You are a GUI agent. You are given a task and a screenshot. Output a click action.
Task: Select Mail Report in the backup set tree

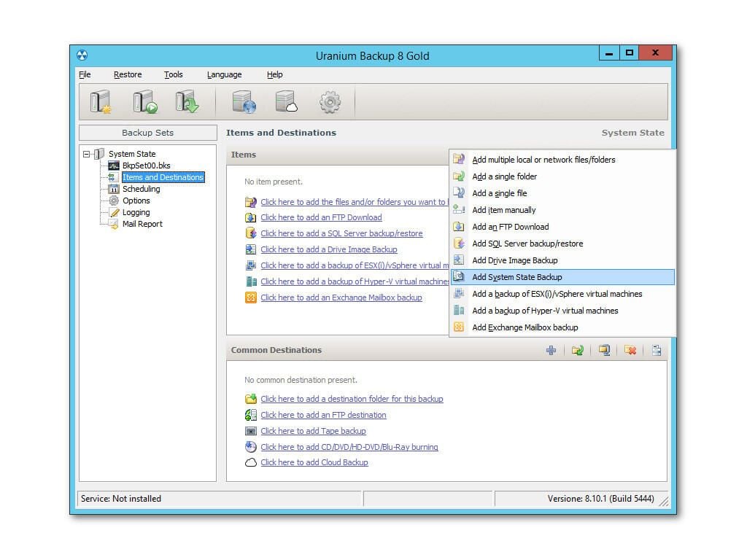pyautogui.click(x=142, y=224)
